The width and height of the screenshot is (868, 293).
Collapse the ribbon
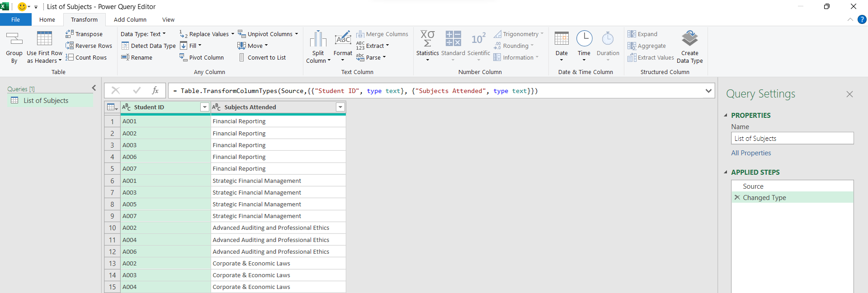click(850, 19)
